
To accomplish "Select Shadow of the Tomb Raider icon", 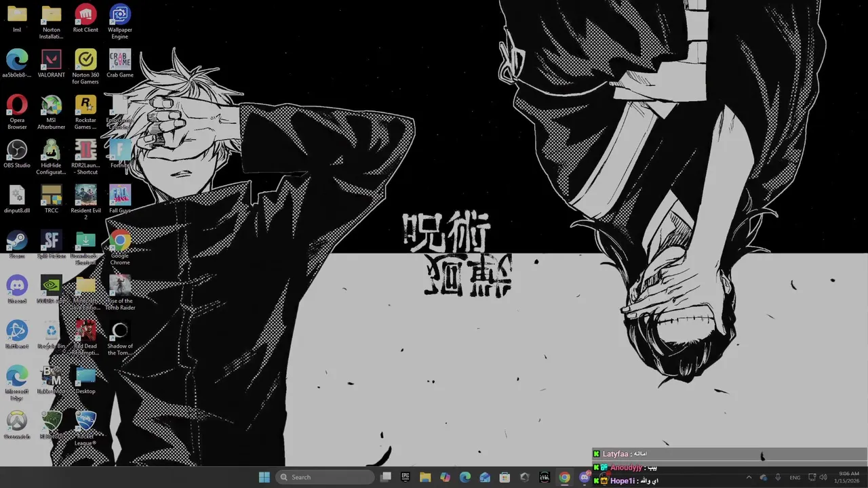I will click(x=120, y=338).
